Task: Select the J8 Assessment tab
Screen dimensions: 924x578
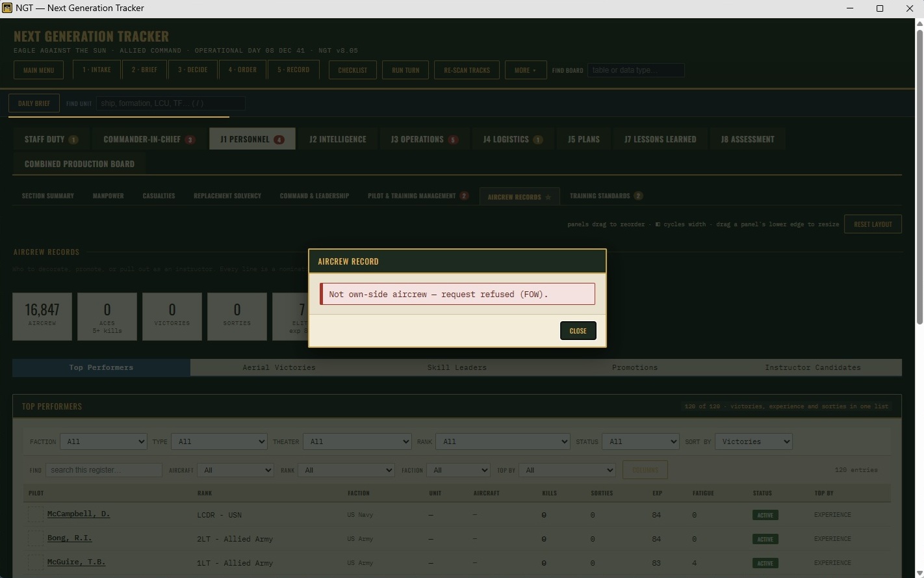Action: click(x=748, y=139)
